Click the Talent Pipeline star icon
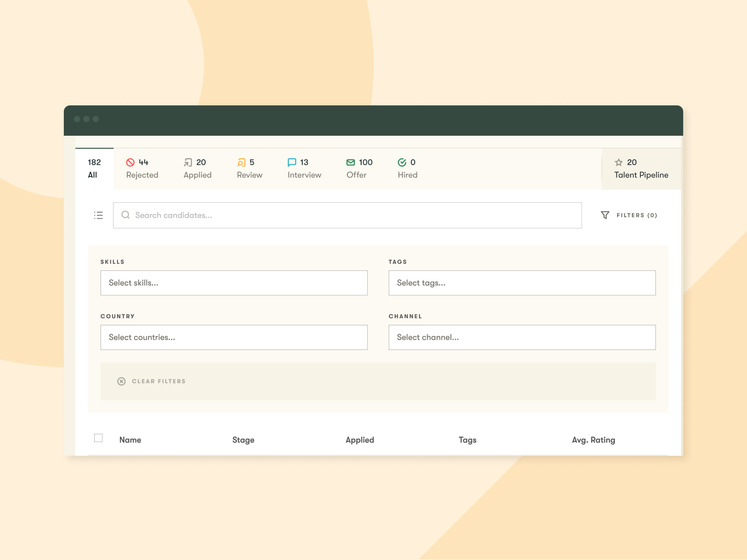Viewport: 747px width, 560px height. (x=619, y=162)
